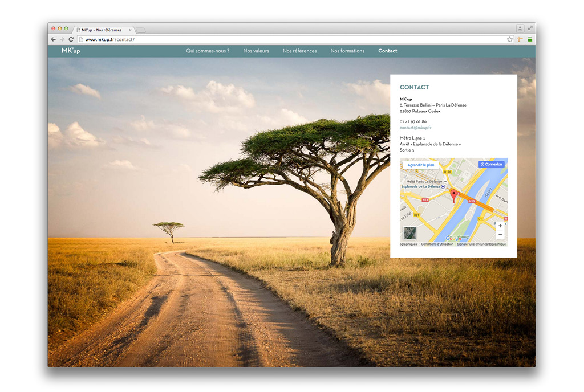Bookmark this page with the star icon
584x392 pixels.
[x=510, y=39]
